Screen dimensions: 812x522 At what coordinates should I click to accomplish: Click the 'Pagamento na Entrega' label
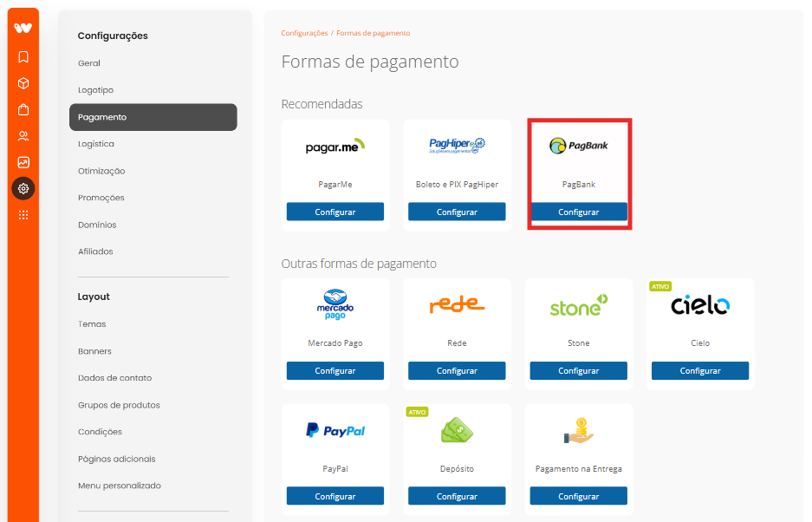click(x=578, y=468)
